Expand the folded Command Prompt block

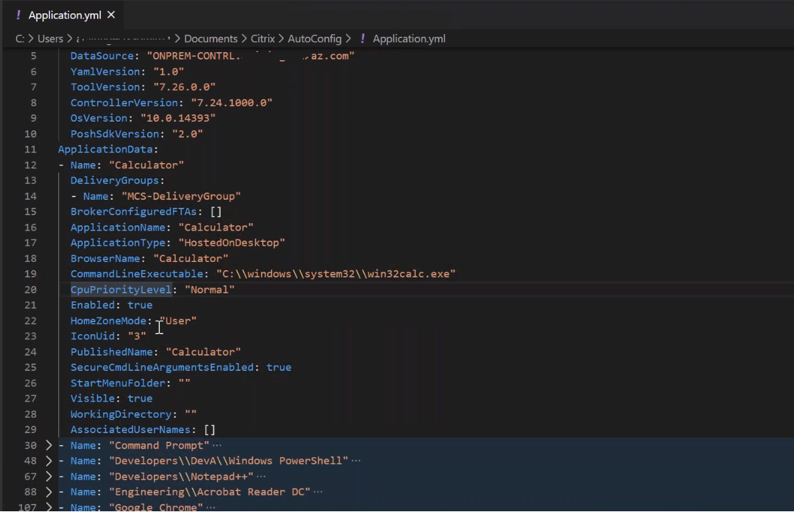[x=48, y=445]
